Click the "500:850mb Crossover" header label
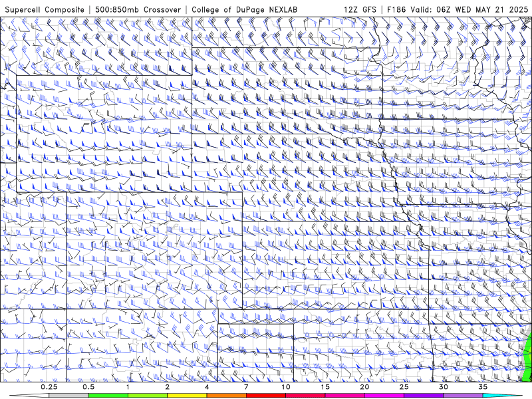Image resolution: width=532 pixels, height=399 pixels. click(x=138, y=9)
